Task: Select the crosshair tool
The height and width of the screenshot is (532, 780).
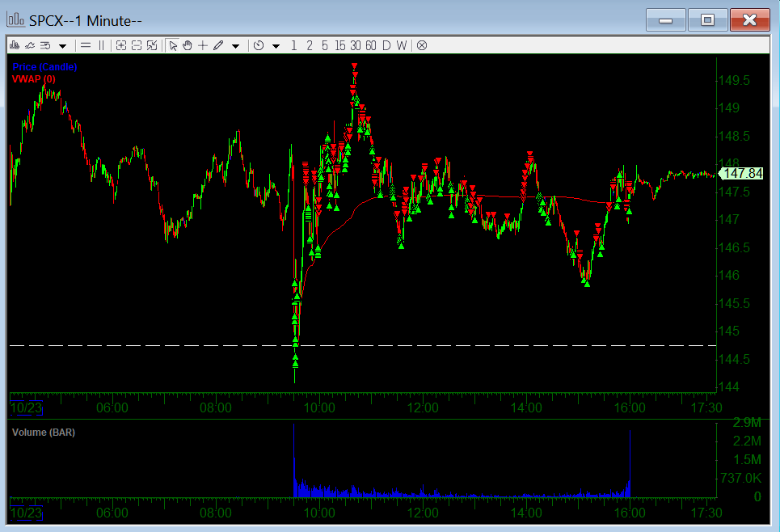Action: [x=202, y=46]
